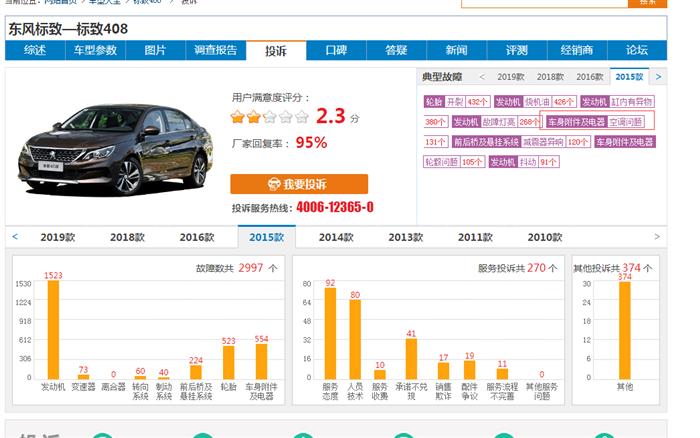Click the Peugeot 408 car thumbnail

coord(115,150)
